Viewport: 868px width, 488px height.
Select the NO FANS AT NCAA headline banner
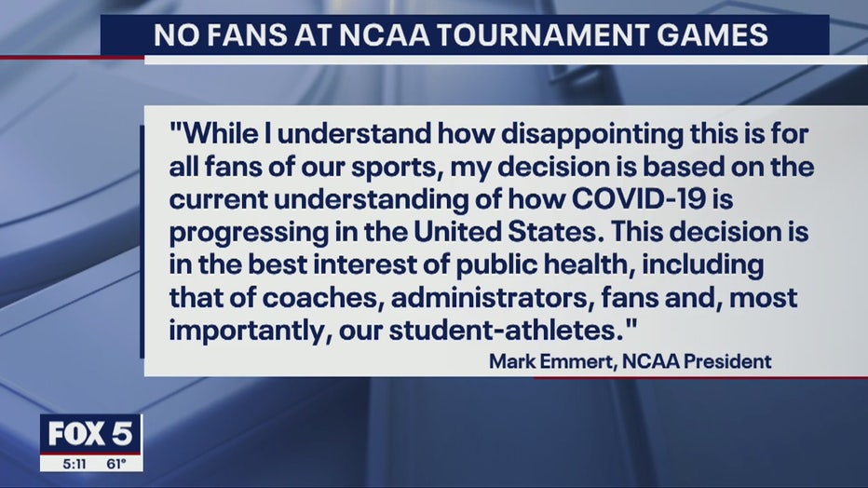click(465, 34)
